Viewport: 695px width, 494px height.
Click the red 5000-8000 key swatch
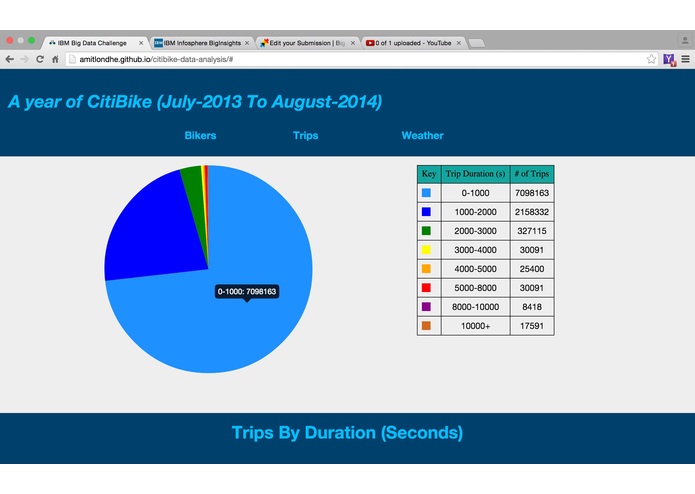[x=426, y=288]
